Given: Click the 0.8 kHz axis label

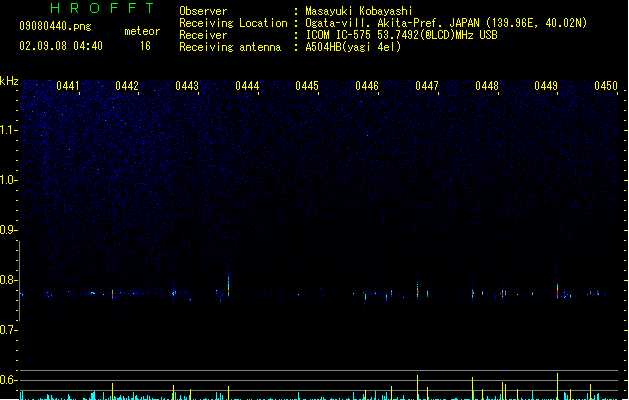Looking at the screenshot, I should point(9,280).
